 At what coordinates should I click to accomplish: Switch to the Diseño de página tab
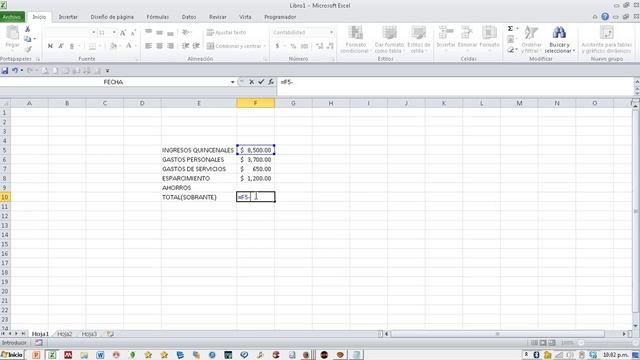pos(112,17)
